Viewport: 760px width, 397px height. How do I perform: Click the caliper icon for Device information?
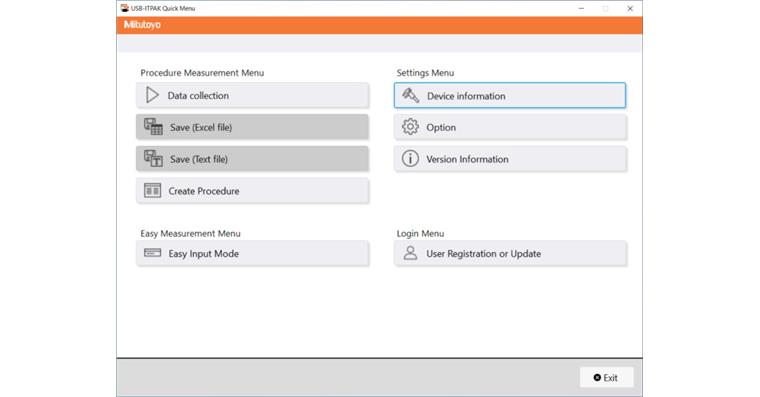(x=411, y=95)
